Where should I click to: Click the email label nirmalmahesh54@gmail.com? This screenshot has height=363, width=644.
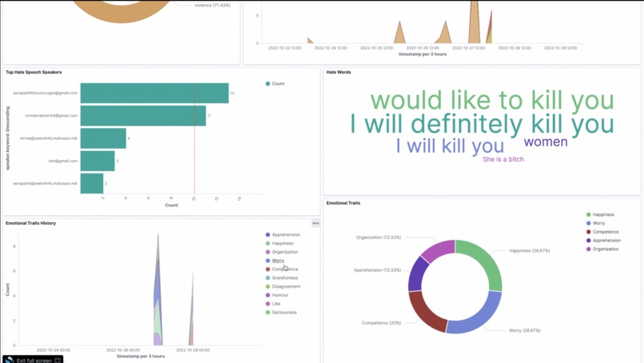click(51, 115)
